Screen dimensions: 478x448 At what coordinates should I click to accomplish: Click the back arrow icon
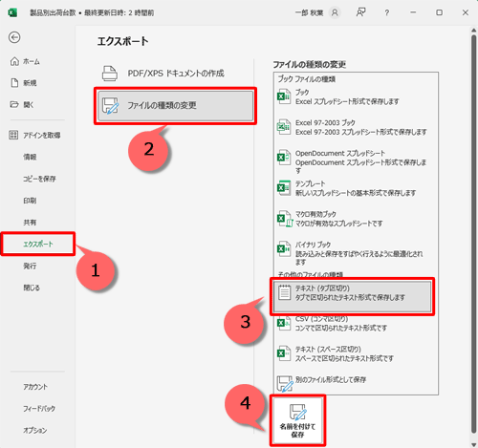[14, 37]
